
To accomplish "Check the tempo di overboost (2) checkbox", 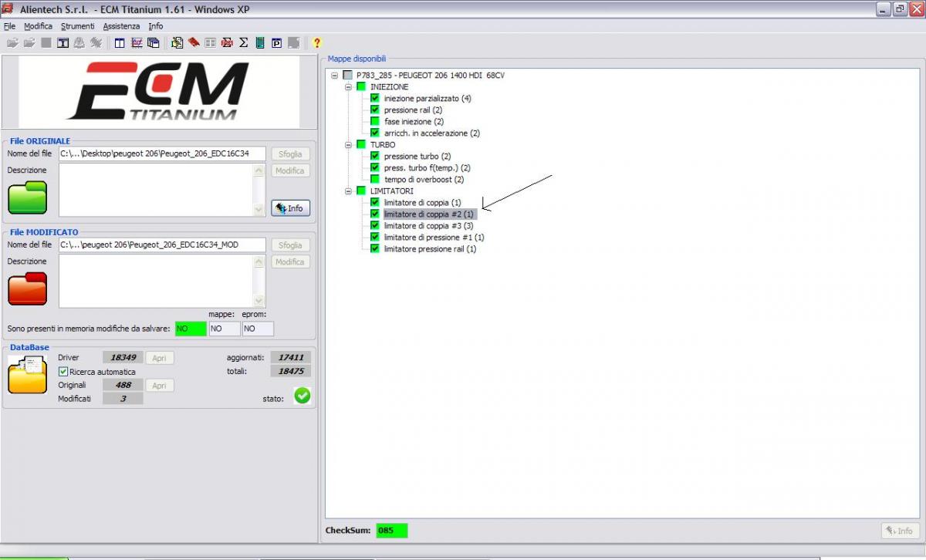I will (375, 180).
